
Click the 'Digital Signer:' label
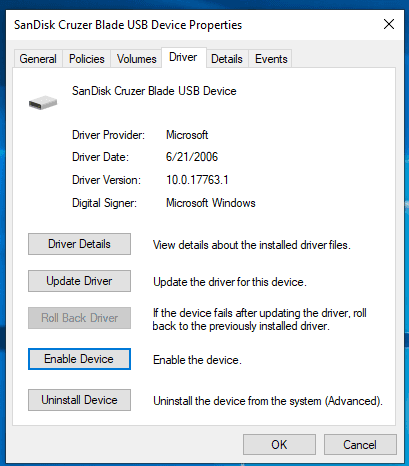104,203
